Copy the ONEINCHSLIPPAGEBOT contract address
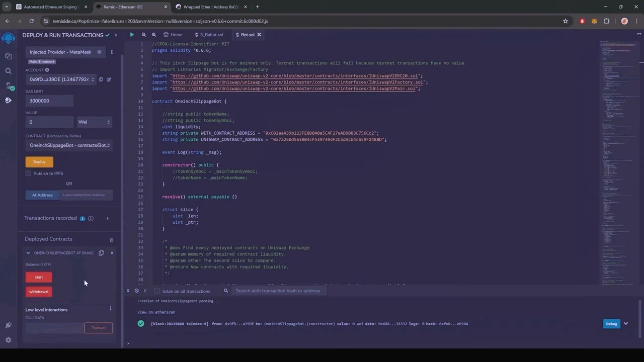 point(101,253)
